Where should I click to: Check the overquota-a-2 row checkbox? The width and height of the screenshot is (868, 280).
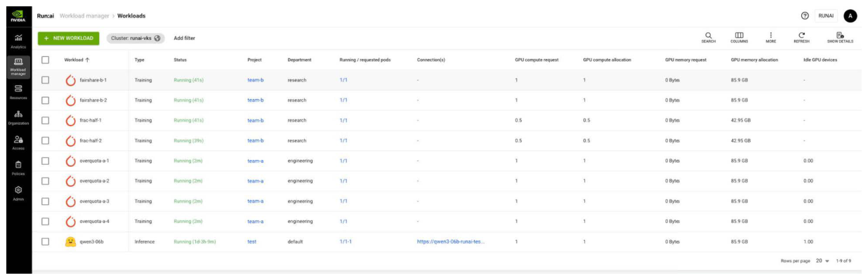coord(45,181)
